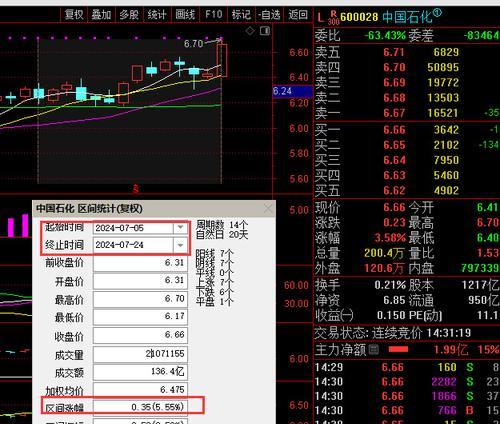500x424 pixels.
Task: Click the start date field 2024-07-05
Action: point(133,228)
